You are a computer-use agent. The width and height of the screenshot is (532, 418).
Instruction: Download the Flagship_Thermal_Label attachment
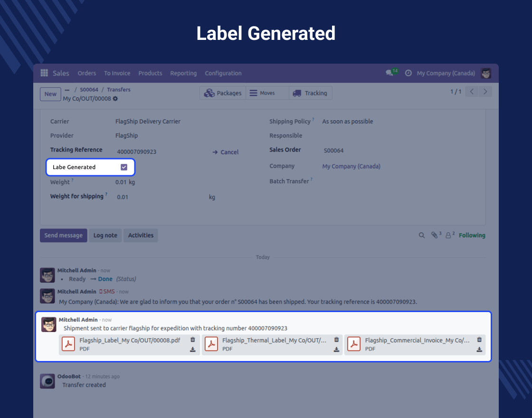coord(337,350)
